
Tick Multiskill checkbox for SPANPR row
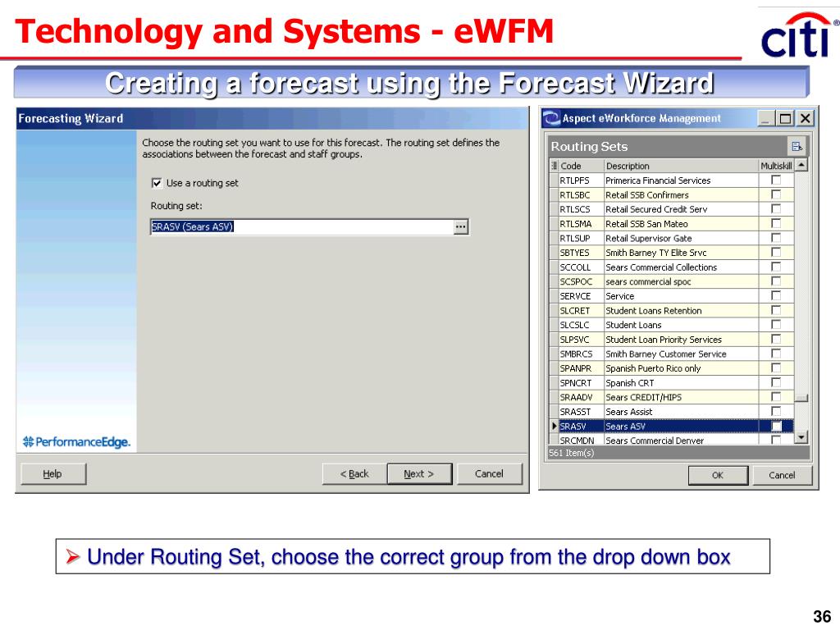(776, 368)
